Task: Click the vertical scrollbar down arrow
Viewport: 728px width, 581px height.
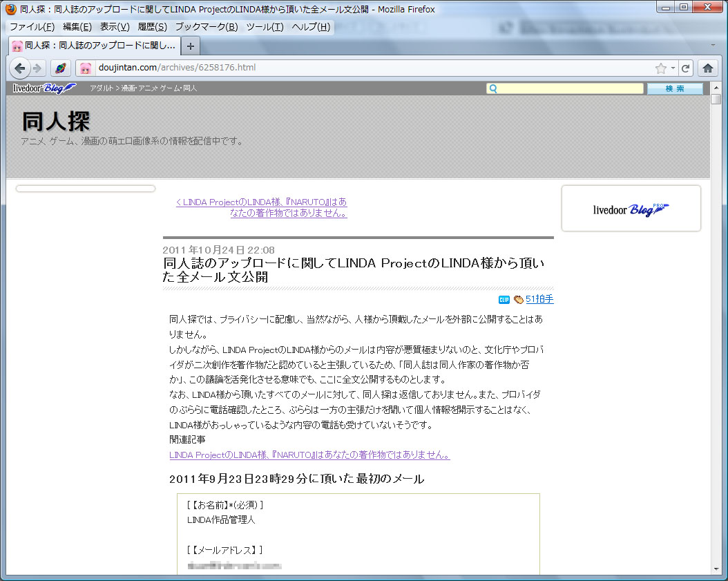Action: [x=716, y=569]
